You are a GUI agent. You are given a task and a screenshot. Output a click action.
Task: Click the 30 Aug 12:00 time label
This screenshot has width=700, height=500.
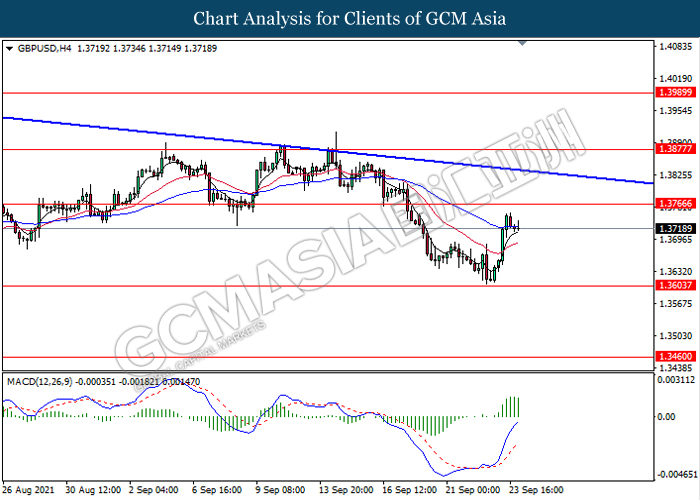(x=93, y=490)
